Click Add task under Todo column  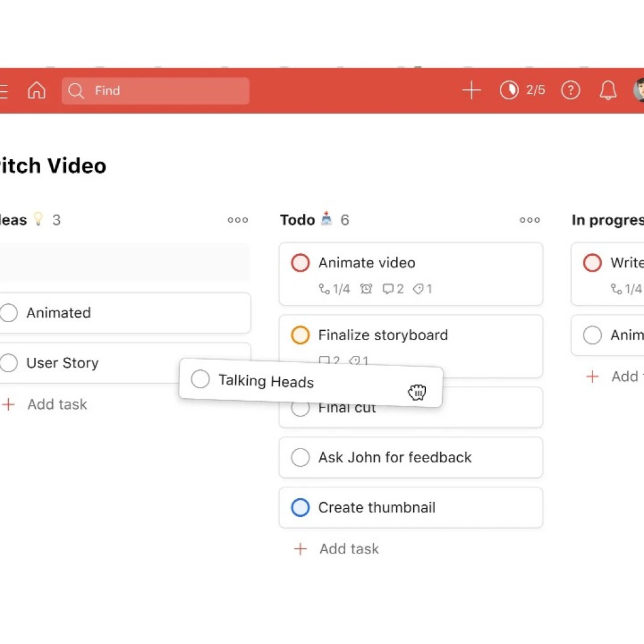(348, 549)
